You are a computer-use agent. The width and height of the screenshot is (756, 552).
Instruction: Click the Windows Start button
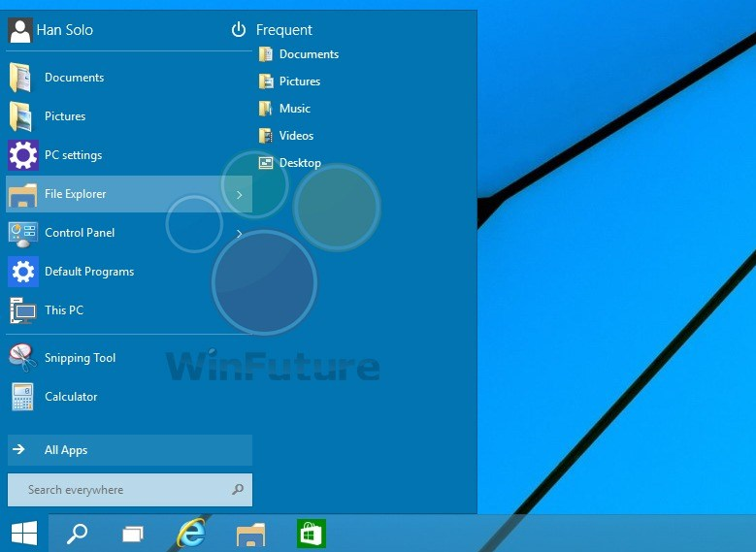(x=24, y=533)
